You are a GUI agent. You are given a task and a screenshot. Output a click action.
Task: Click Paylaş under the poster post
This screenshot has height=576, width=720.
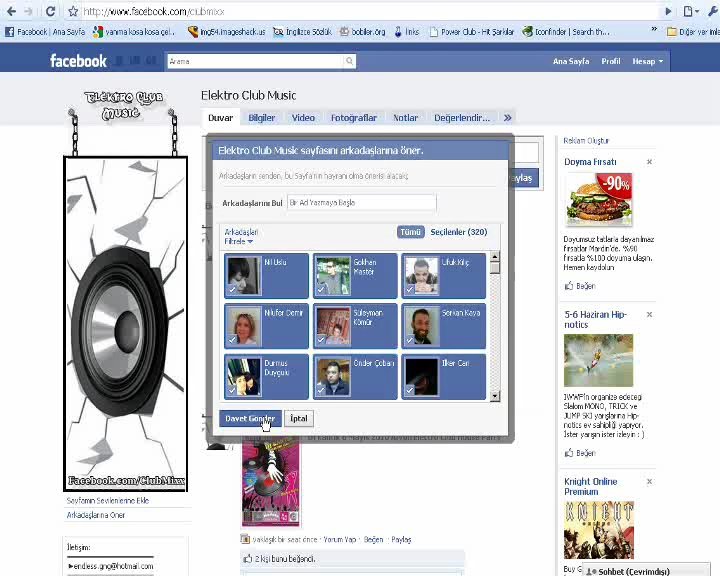point(401,539)
